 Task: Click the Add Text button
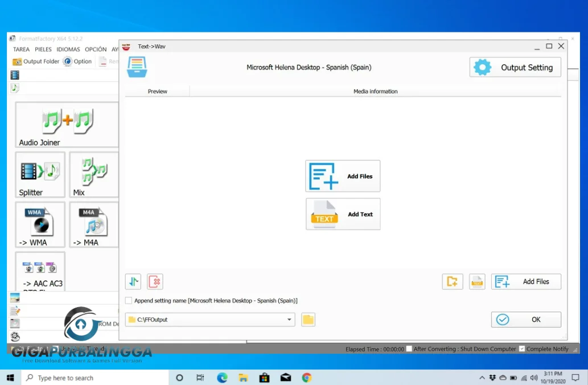(343, 214)
